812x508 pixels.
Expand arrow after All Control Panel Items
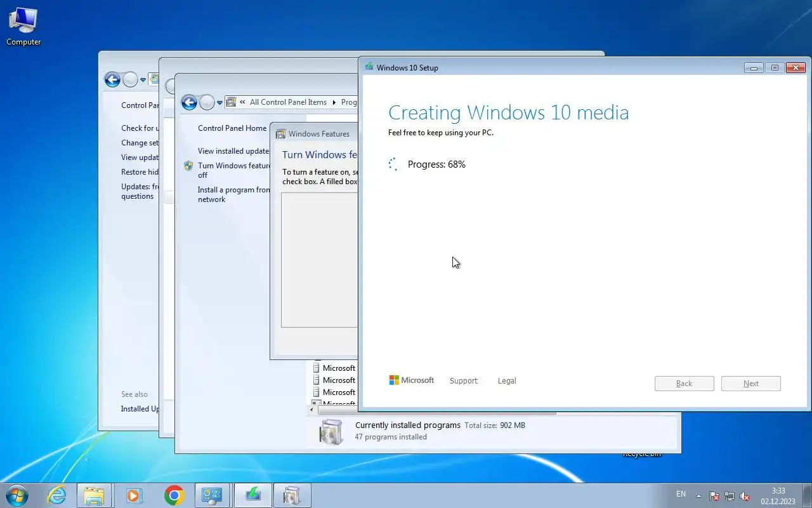click(334, 102)
